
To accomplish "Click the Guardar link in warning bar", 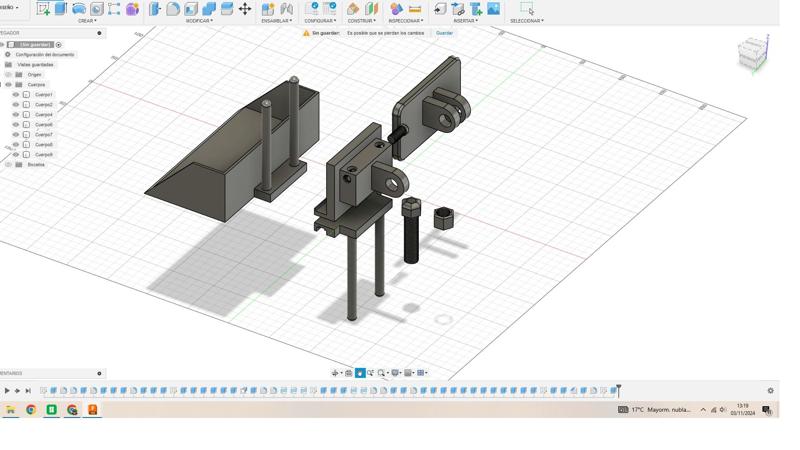I will click(x=444, y=33).
